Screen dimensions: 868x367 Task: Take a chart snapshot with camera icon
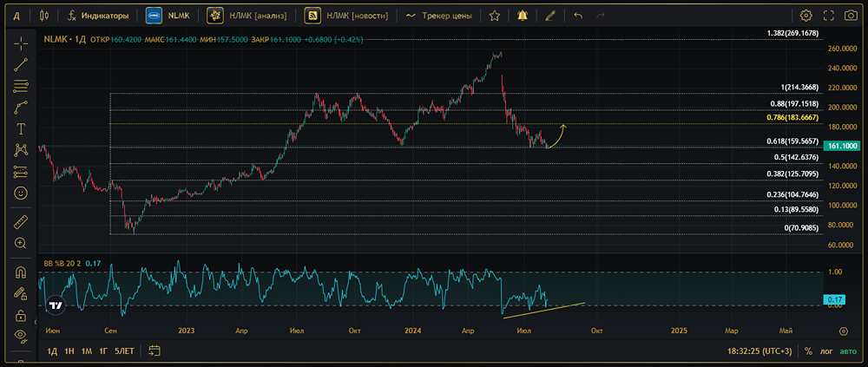point(851,16)
